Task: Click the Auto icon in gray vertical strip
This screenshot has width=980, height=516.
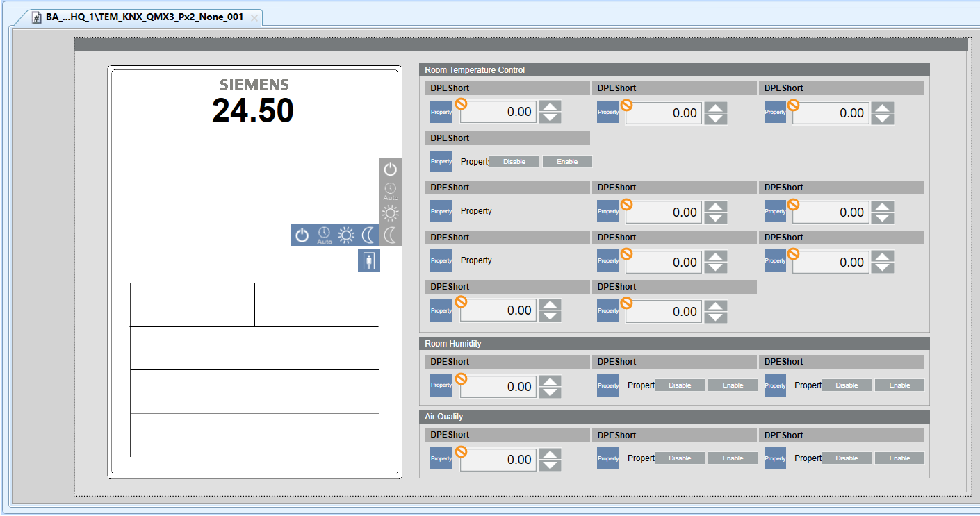Action: coord(391,191)
